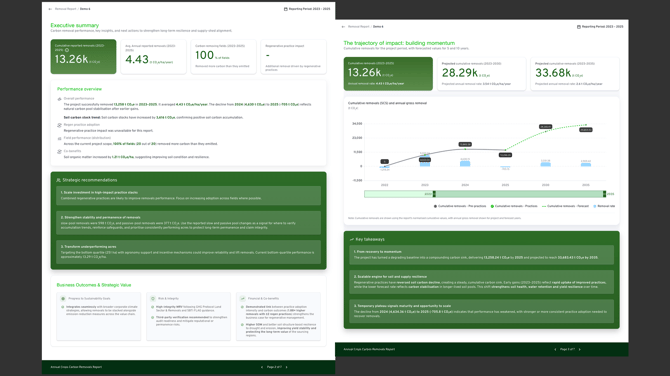The image size is (670, 376).
Task: Click 2026 removal rate bar in chart
Action: (x=546, y=164)
